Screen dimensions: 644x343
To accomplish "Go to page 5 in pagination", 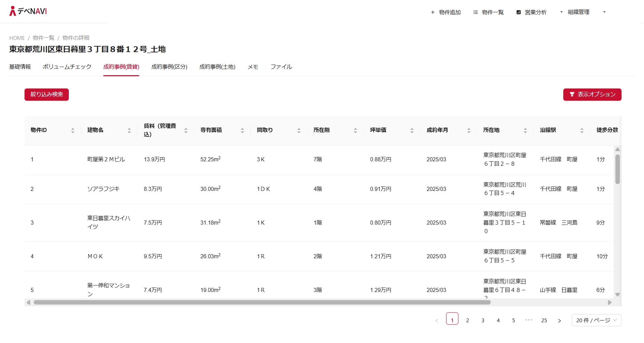I will (513, 320).
